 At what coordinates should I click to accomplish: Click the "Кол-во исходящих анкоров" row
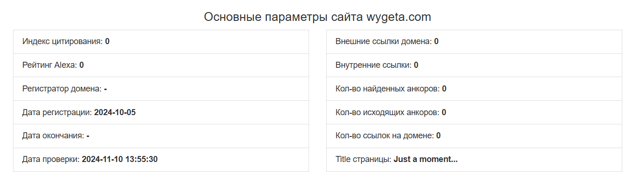[474, 113]
